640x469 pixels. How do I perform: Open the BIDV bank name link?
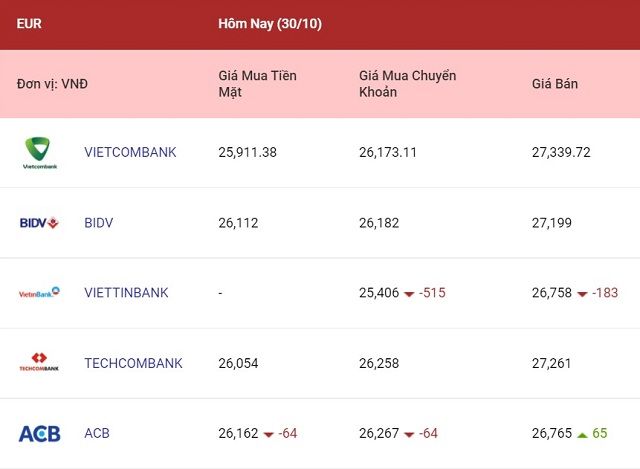click(x=99, y=222)
